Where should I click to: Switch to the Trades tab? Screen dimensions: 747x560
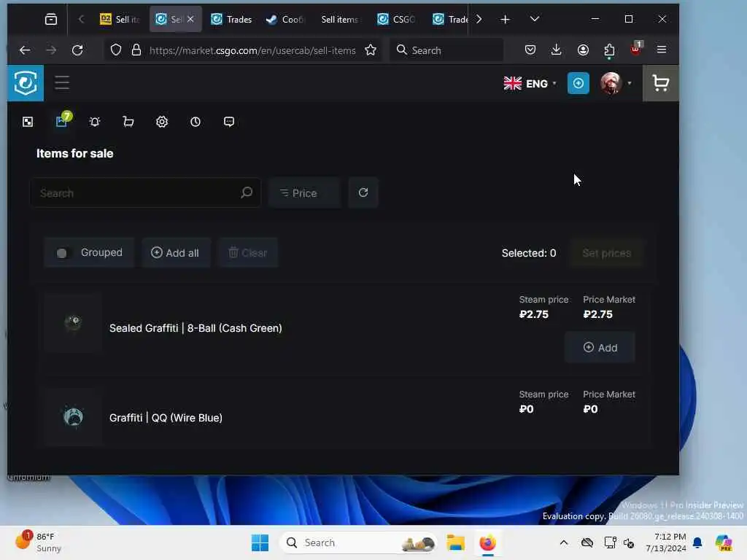(x=232, y=19)
